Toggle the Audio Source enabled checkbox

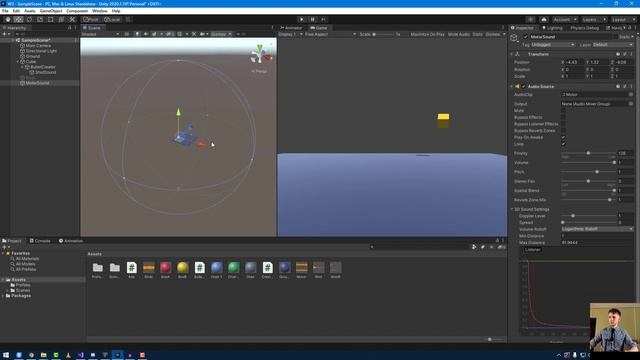pyautogui.click(x=524, y=87)
